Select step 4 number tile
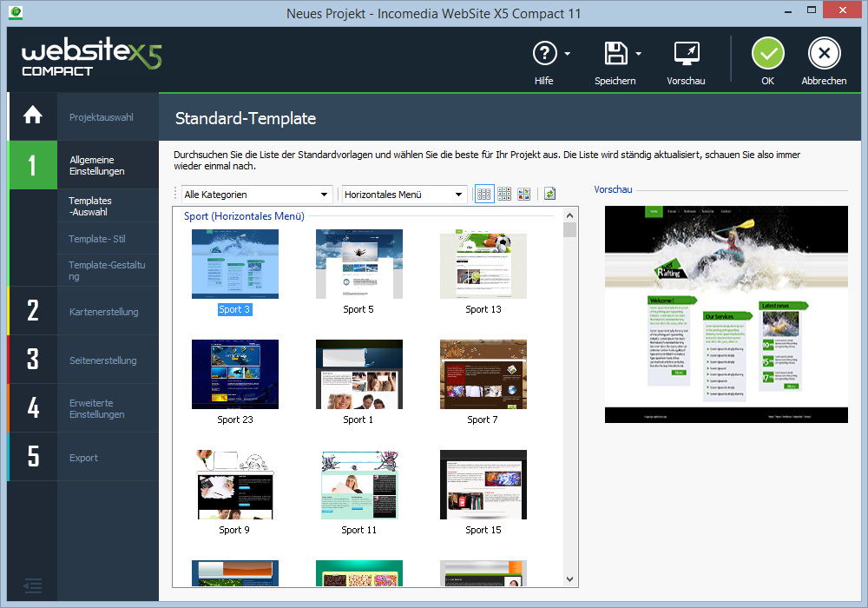This screenshot has height=608, width=868. point(33,408)
